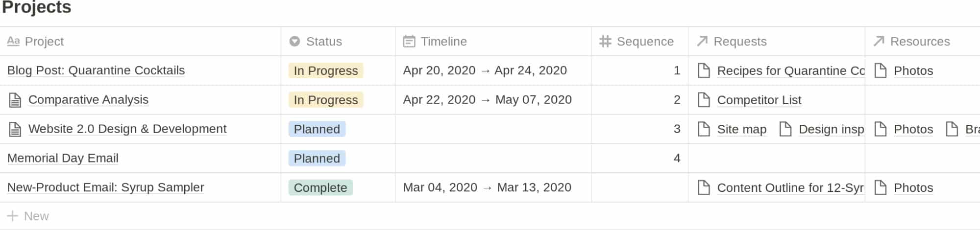Open the New-Product Email: Syrup Sampler project
The width and height of the screenshot is (980, 230).
point(106,187)
